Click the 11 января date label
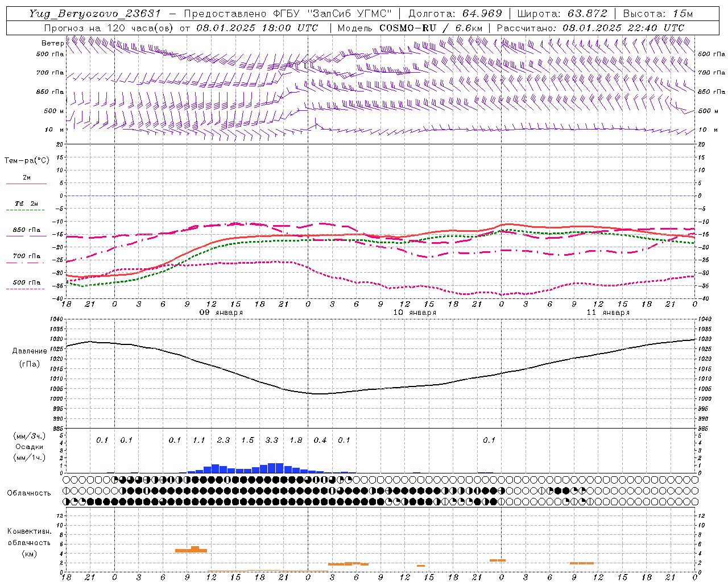The height and width of the screenshot is (582, 728). (608, 313)
